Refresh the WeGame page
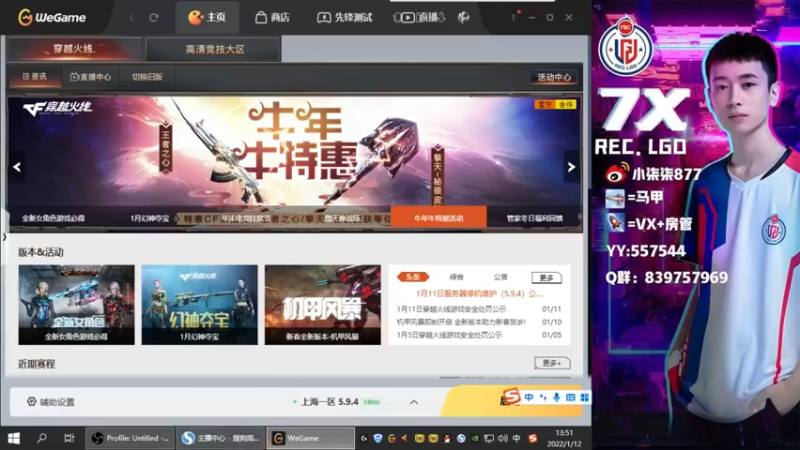Screen dimensions: 800x450 (154, 18)
